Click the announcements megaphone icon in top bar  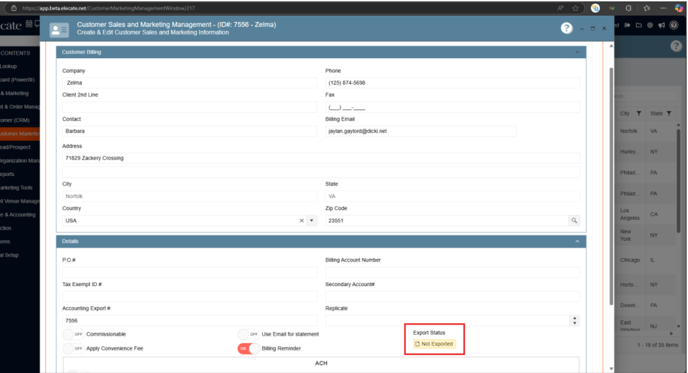pos(661,25)
